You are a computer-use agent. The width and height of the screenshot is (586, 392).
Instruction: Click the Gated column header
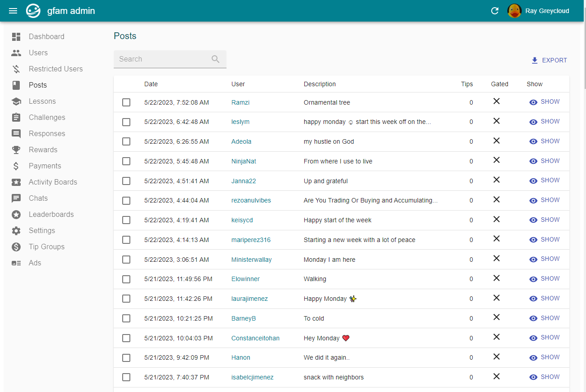[x=500, y=84]
